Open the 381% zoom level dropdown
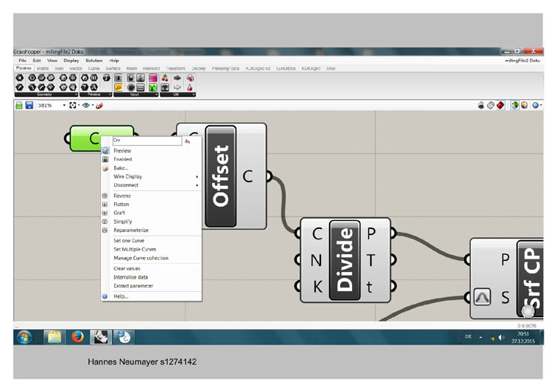 [x=64, y=105]
